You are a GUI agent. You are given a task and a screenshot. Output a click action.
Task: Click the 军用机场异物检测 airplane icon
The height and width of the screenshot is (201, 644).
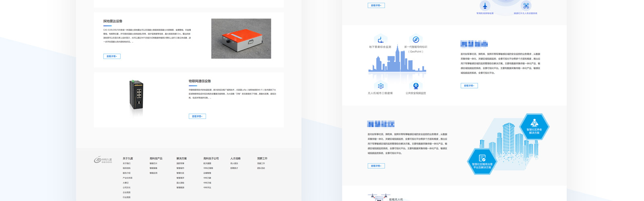click(x=485, y=6)
